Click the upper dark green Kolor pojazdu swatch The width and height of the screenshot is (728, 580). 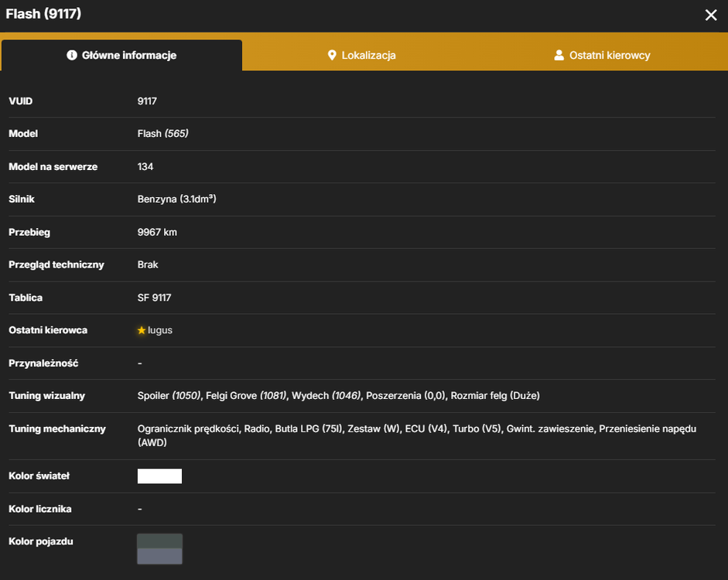(x=159, y=541)
